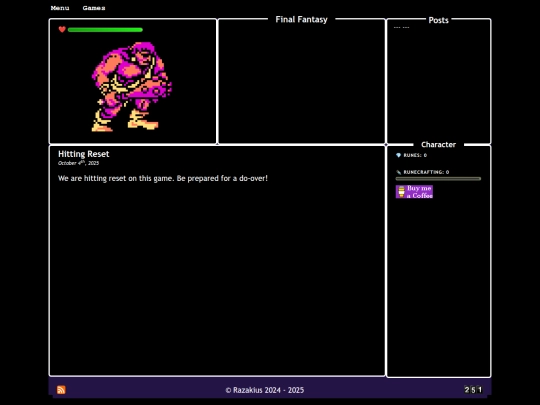The height and width of the screenshot is (405, 540).
Task: Click the Buy me a Coffee button
Action: 414,192
